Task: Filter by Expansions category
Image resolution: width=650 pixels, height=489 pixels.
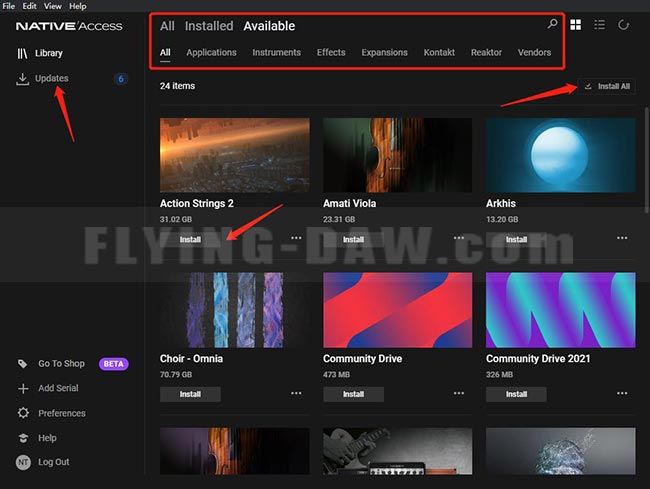Action: coord(384,53)
